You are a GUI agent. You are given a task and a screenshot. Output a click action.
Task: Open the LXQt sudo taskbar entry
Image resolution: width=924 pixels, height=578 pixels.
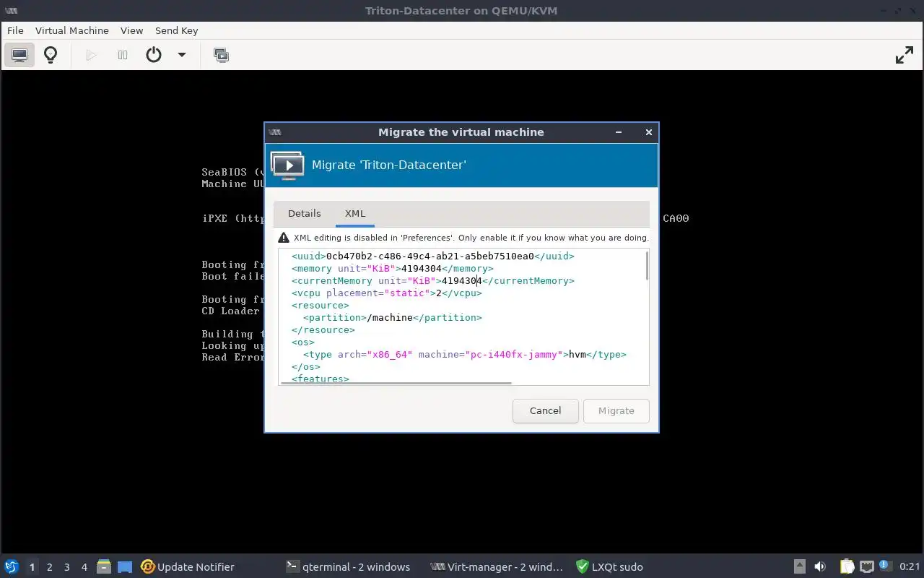point(609,566)
